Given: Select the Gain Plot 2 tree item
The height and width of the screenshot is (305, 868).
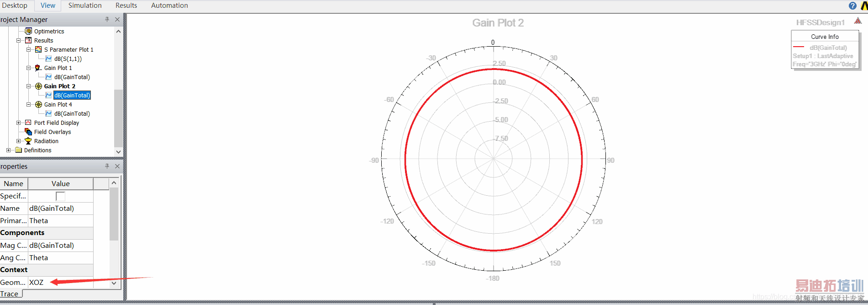Looking at the screenshot, I should (x=60, y=86).
